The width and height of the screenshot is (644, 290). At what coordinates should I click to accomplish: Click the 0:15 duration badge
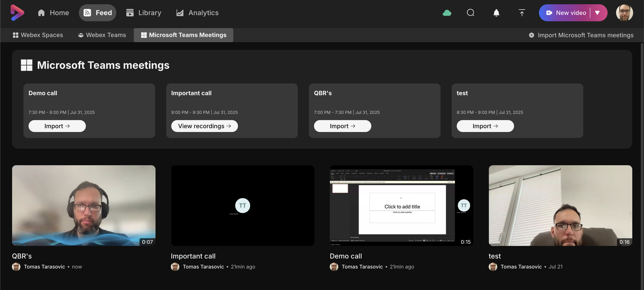[x=465, y=242]
